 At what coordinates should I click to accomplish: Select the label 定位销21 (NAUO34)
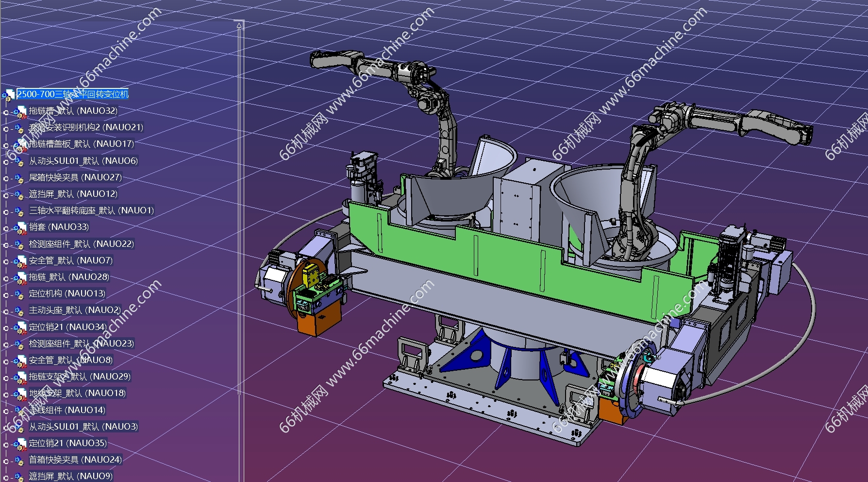tap(68, 327)
